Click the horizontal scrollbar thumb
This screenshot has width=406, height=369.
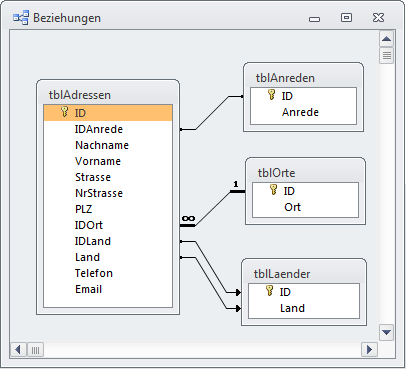click(x=35, y=350)
